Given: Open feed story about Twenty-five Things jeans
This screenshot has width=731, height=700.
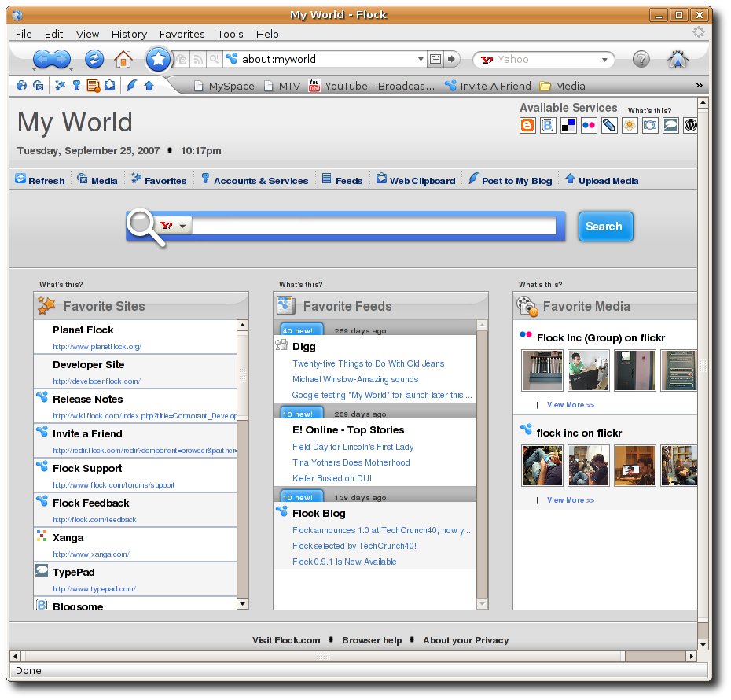Looking at the screenshot, I should tap(369, 363).
